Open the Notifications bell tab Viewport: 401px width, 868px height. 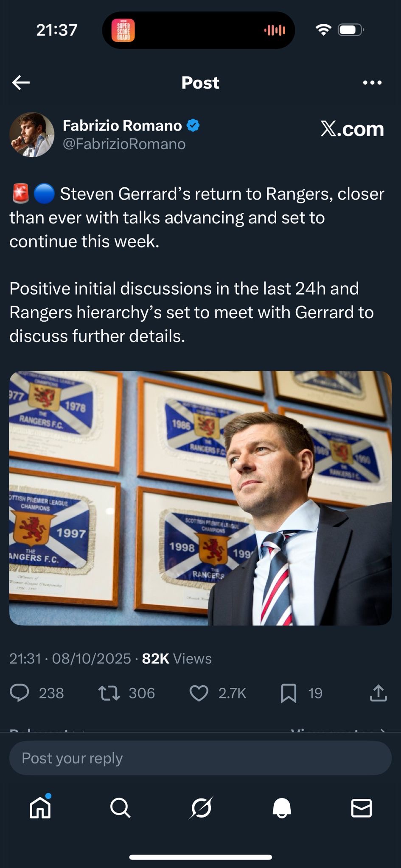click(281, 808)
